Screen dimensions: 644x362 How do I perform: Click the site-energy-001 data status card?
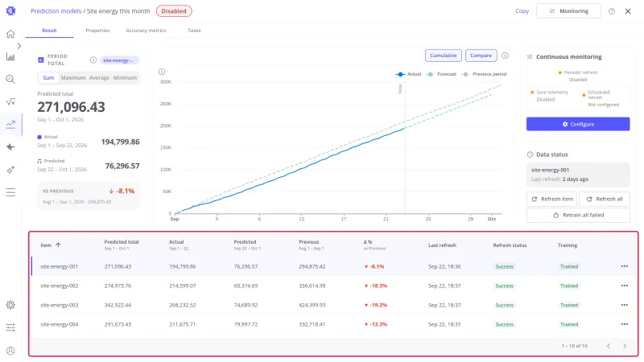(578, 175)
